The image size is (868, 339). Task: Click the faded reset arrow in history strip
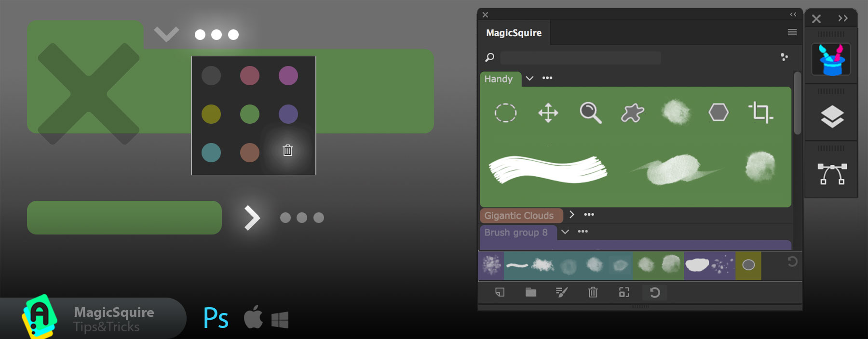pos(792,261)
